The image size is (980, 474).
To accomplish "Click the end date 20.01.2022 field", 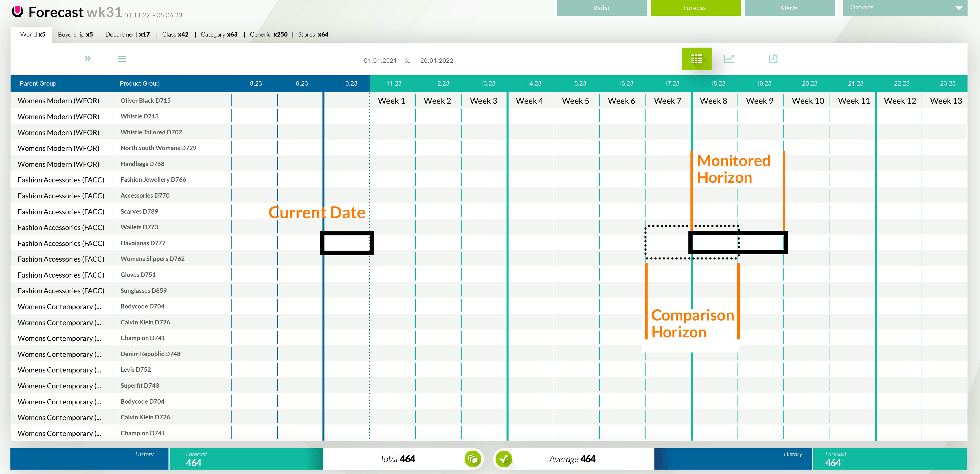I will [436, 60].
